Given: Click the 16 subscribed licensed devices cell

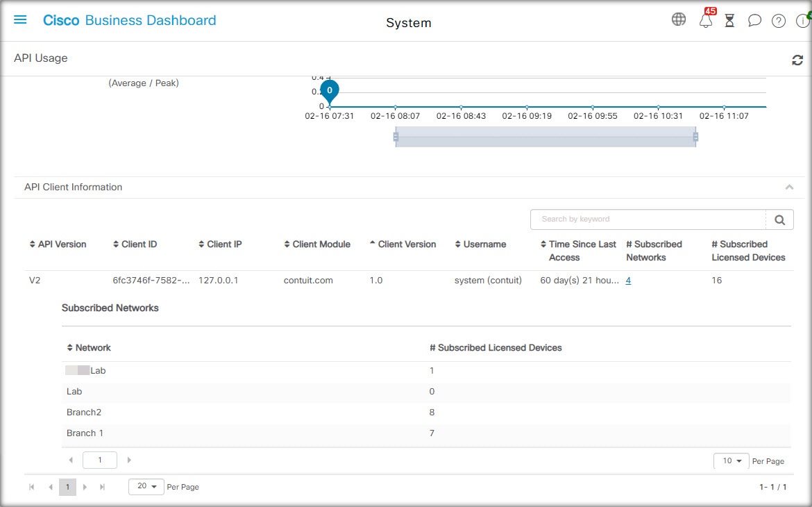Looking at the screenshot, I should tap(717, 281).
